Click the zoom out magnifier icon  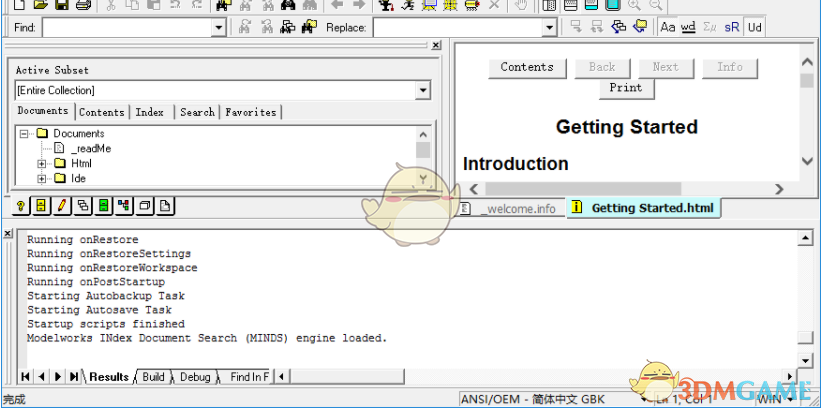coord(655,5)
